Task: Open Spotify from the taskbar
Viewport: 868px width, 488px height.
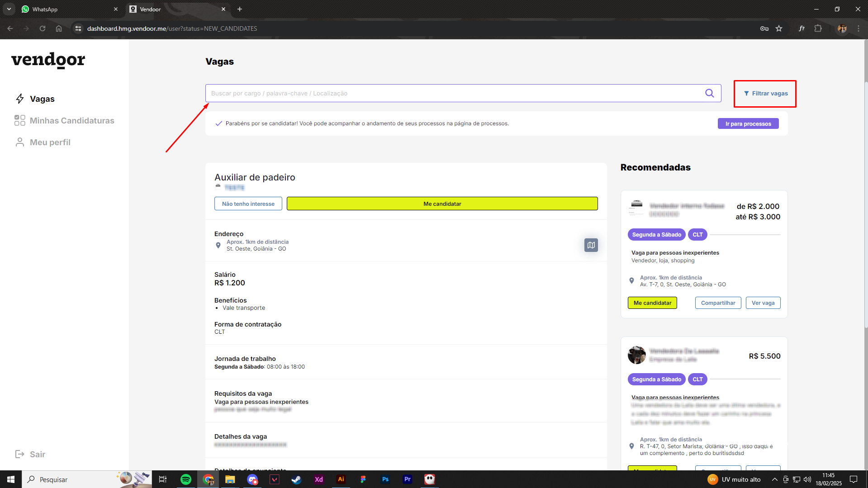Action: coord(186,479)
